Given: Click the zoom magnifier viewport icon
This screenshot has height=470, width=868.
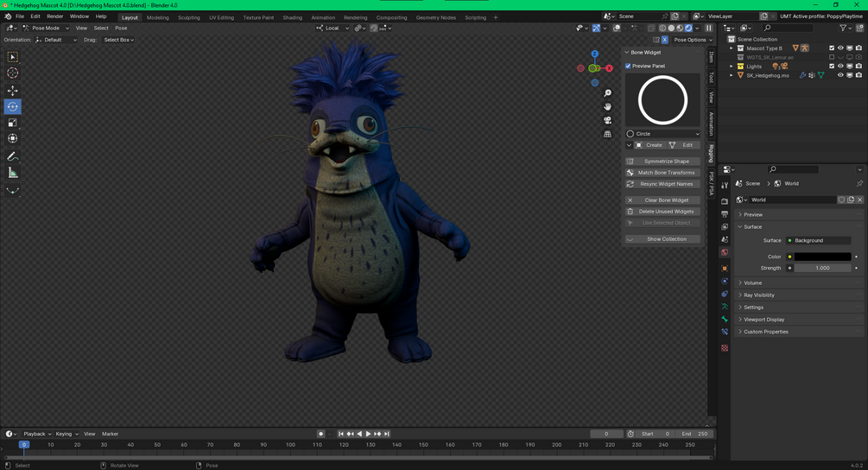Looking at the screenshot, I should pos(607,93).
